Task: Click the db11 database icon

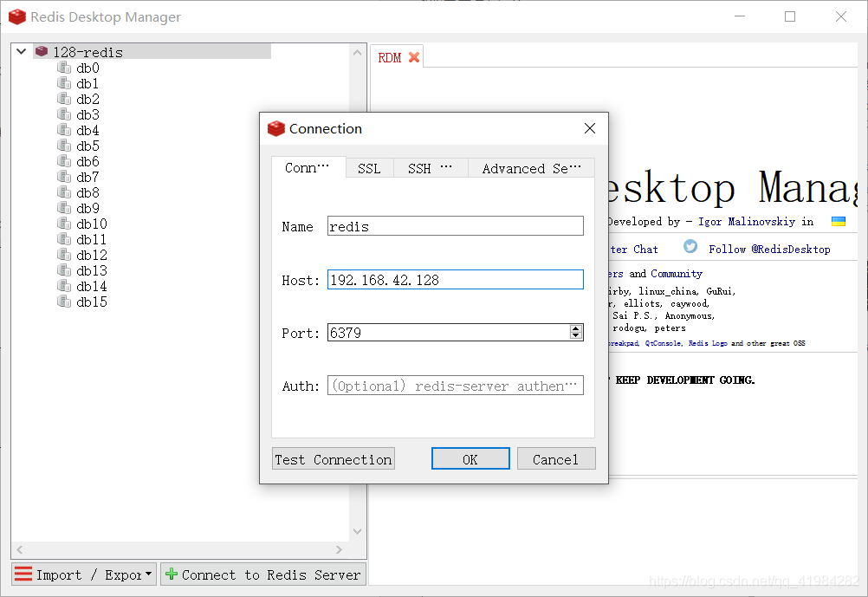Action: (x=64, y=239)
